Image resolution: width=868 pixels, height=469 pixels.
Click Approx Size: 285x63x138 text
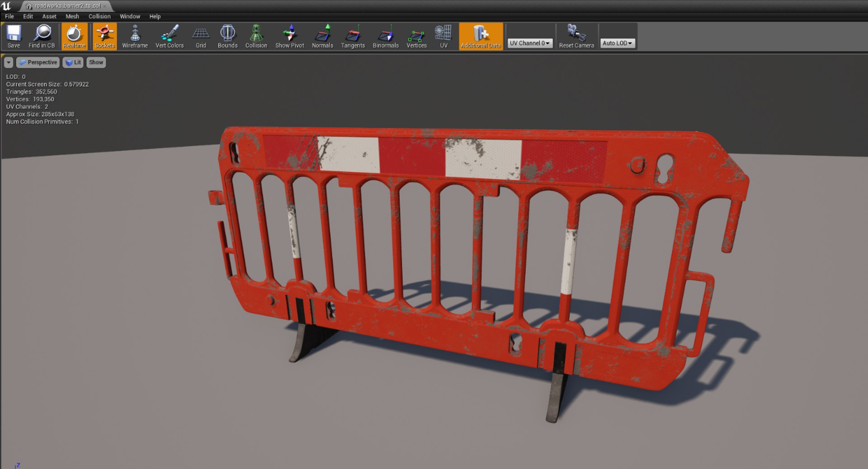click(40, 114)
